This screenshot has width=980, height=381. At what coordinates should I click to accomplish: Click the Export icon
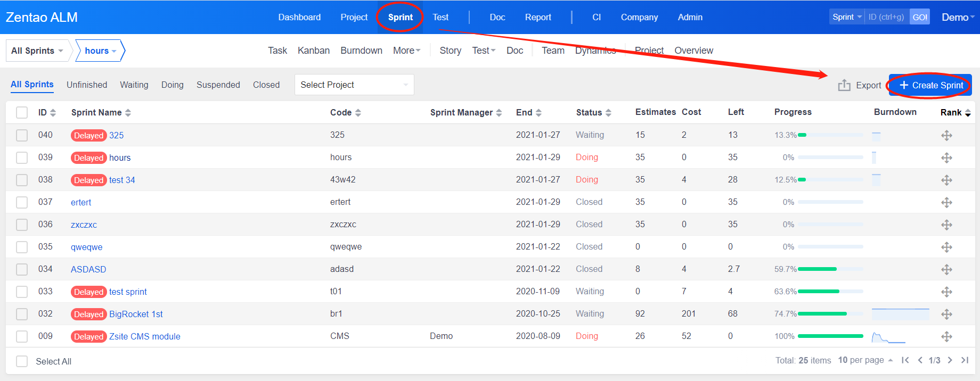tap(844, 85)
